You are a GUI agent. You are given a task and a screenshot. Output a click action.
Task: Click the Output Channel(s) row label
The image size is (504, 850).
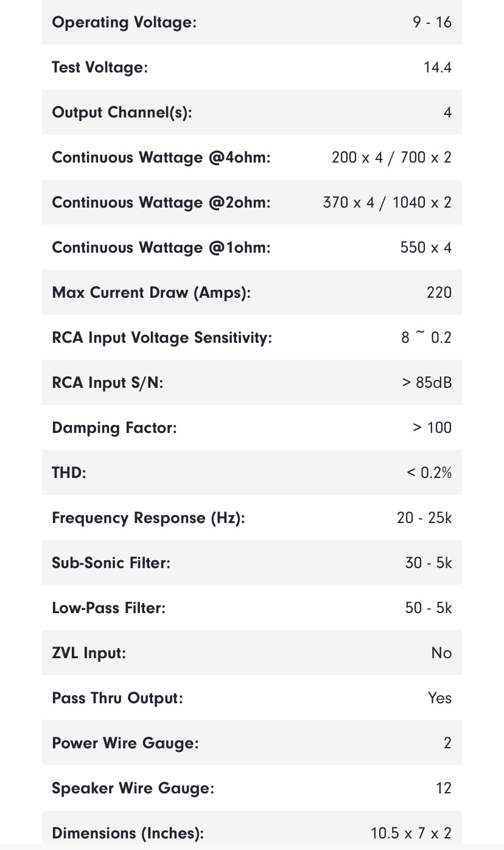point(122,113)
